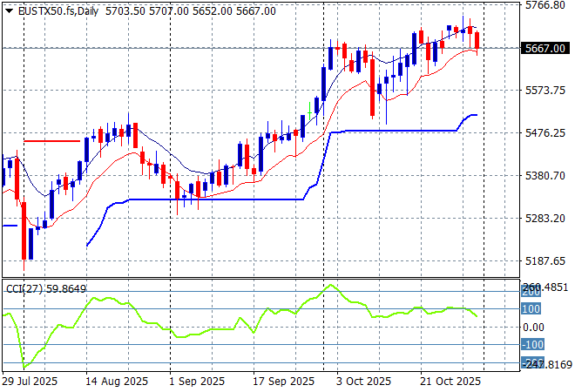This screenshot has height=392, width=575.
Task: Click the 1 Sep 2025 date label
Action: 198,382
